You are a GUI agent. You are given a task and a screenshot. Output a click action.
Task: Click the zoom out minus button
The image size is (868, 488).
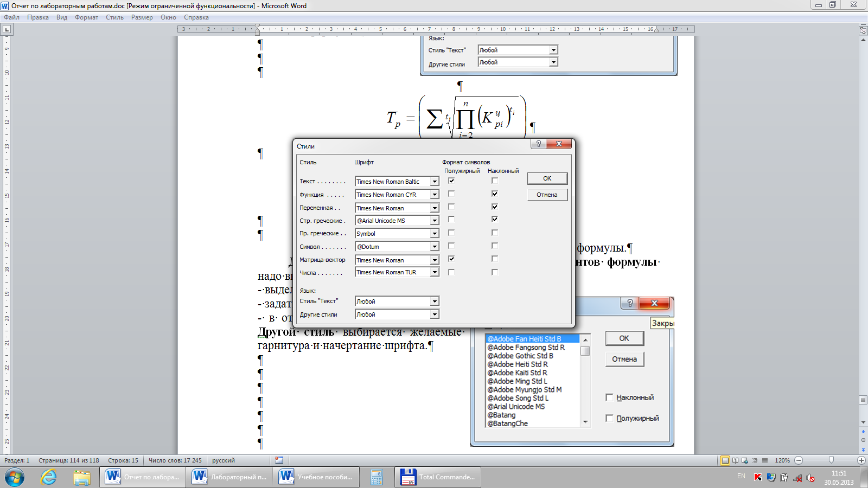click(x=799, y=460)
